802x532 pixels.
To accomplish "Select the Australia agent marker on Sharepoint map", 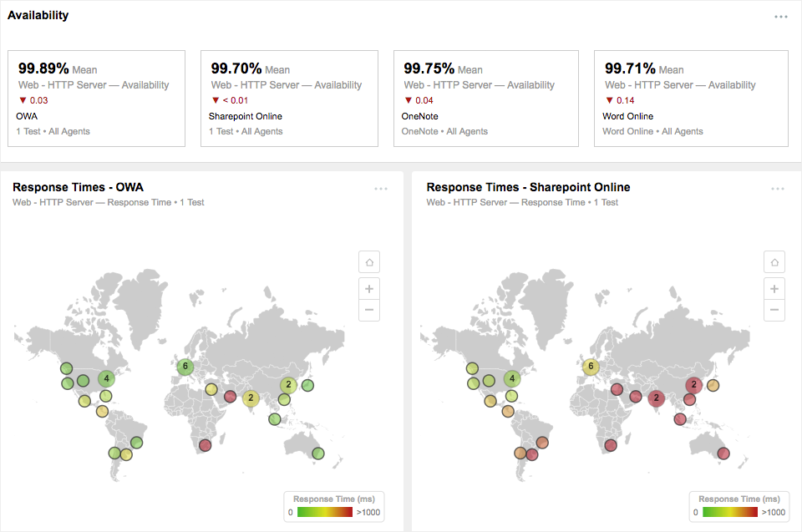I will [723, 453].
